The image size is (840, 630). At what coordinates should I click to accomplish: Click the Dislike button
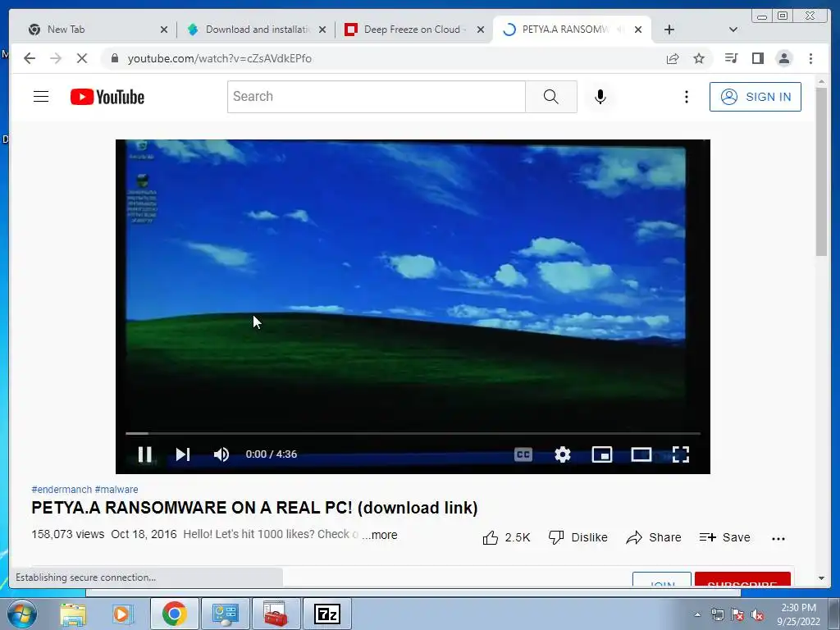[578, 537]
